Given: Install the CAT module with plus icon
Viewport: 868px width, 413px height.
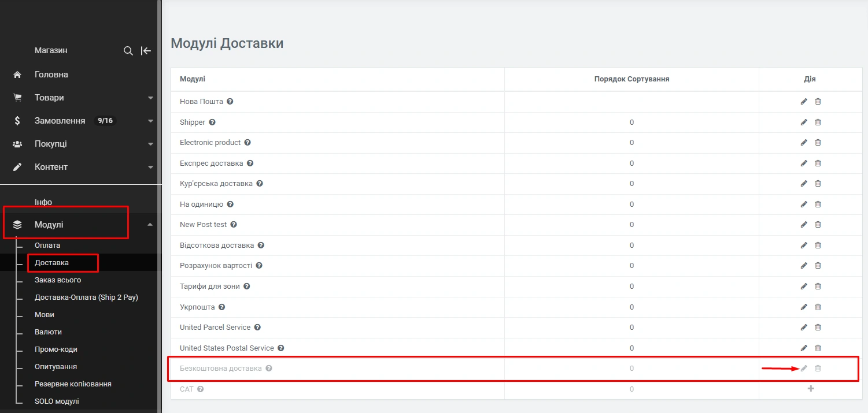Looking at the screenshot, I should (x=811, y=389).
